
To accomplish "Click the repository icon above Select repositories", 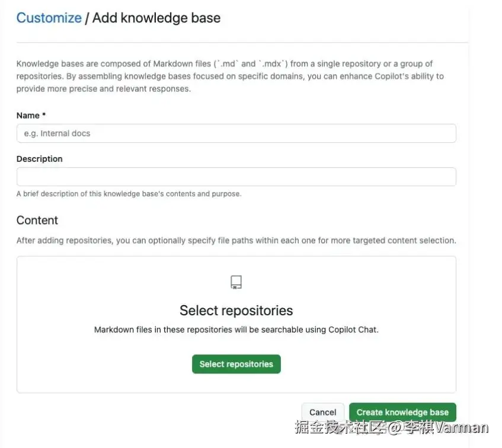I will pos(236,282).
